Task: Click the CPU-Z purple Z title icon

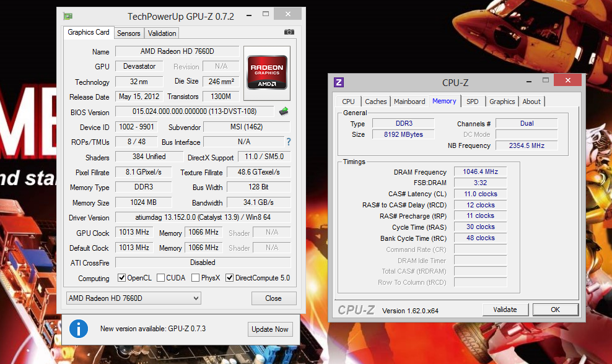Action: click(x=339, y=82)
